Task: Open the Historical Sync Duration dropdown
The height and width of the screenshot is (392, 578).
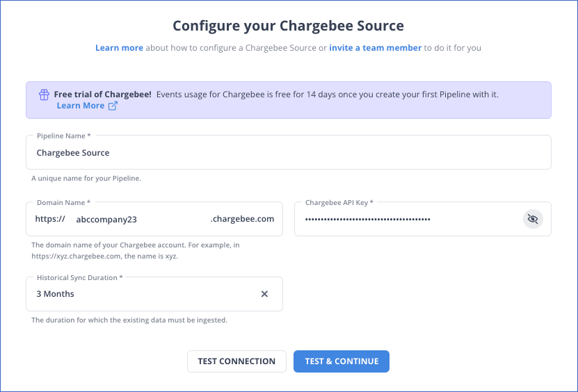Action: pyautogui.click(x=154, y=294)
